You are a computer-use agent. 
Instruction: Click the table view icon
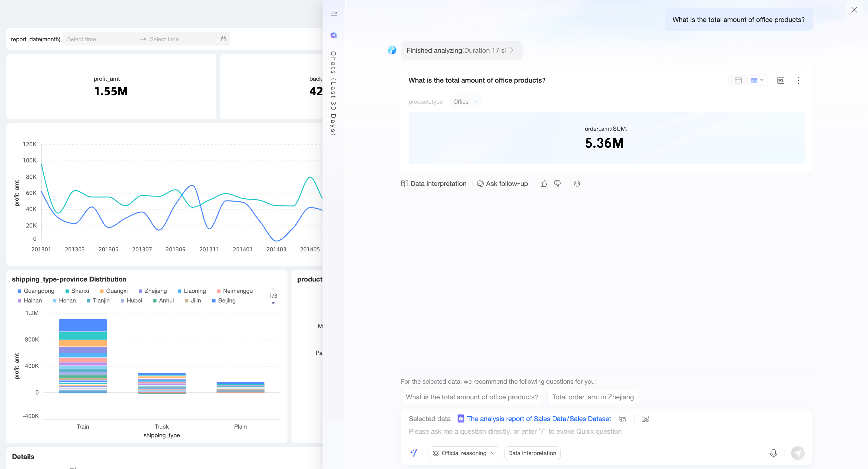(x=738, y=80)
